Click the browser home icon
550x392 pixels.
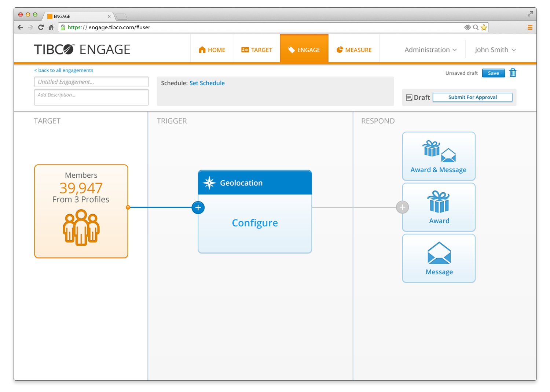(x=51, y=27)
